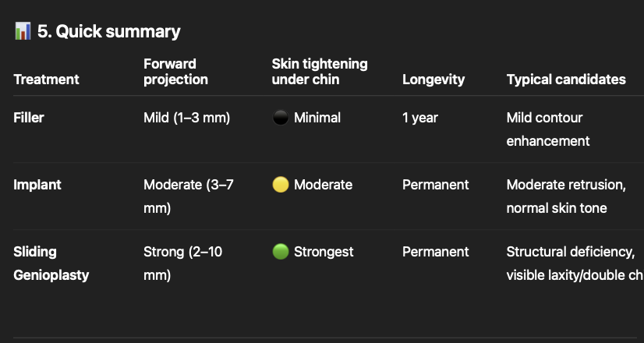Select the "5. Quick summary" heading text
The image size is (644, 343).
pos(109,32)
